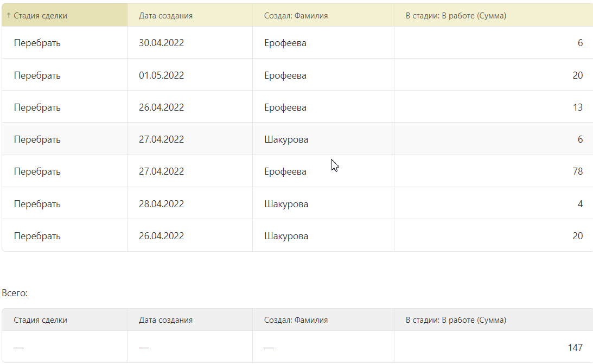This screenshot has width=593, height=364.
Task: Click the sort arrow in Стадия сделки header
Action: tap(9, 16)
